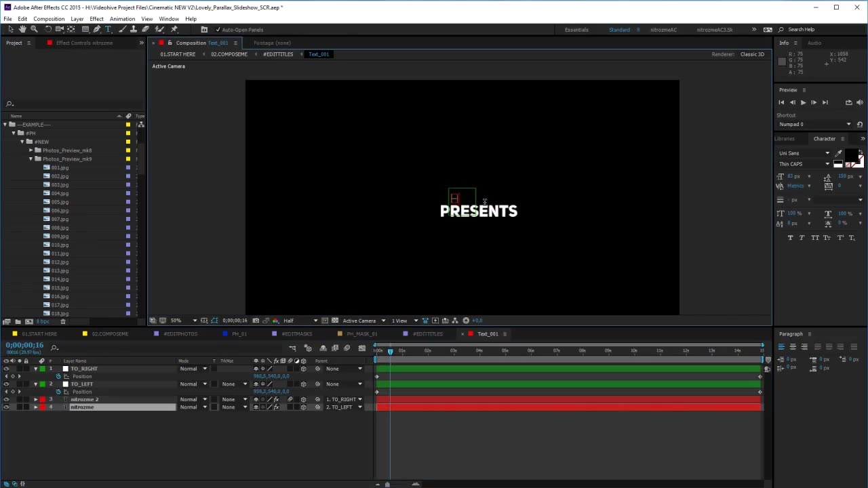Image resolution: width=868 pixels, height=488 pixels.
Task: Jump to last frame in Preview panel
Action: click(x=825, y=102)
